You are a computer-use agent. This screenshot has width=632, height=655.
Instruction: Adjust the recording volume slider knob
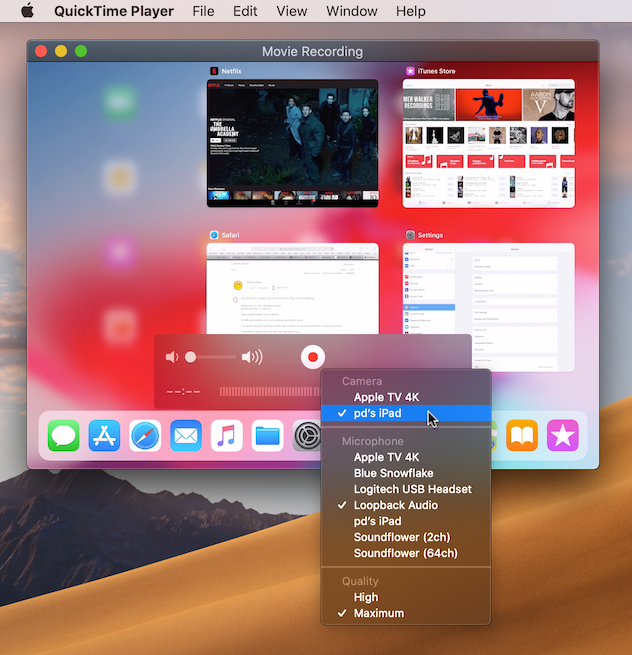[x=190, y=357]
